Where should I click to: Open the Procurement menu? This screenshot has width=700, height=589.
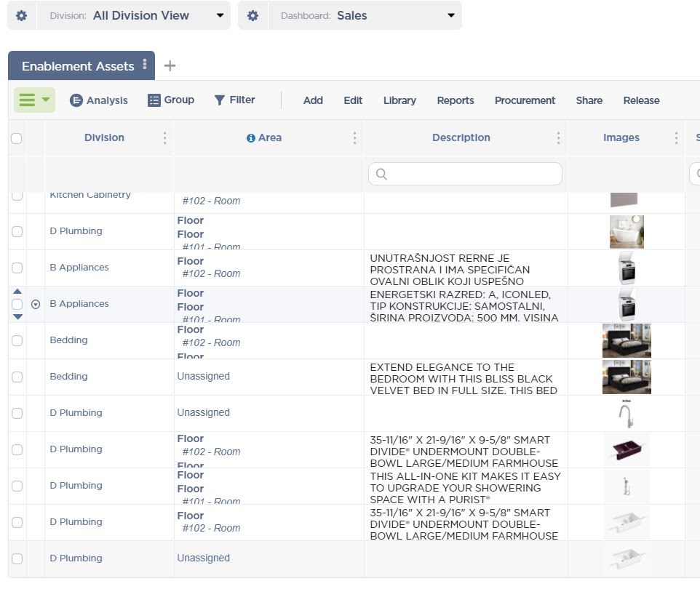[x=525, y=100]
